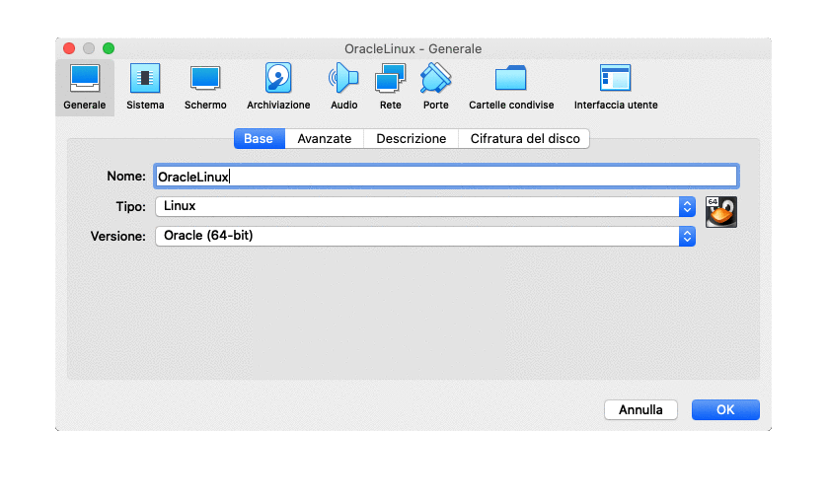Switch to the Cifratura del disco tab
827x504 pixels.
click(x=524, y=139)
